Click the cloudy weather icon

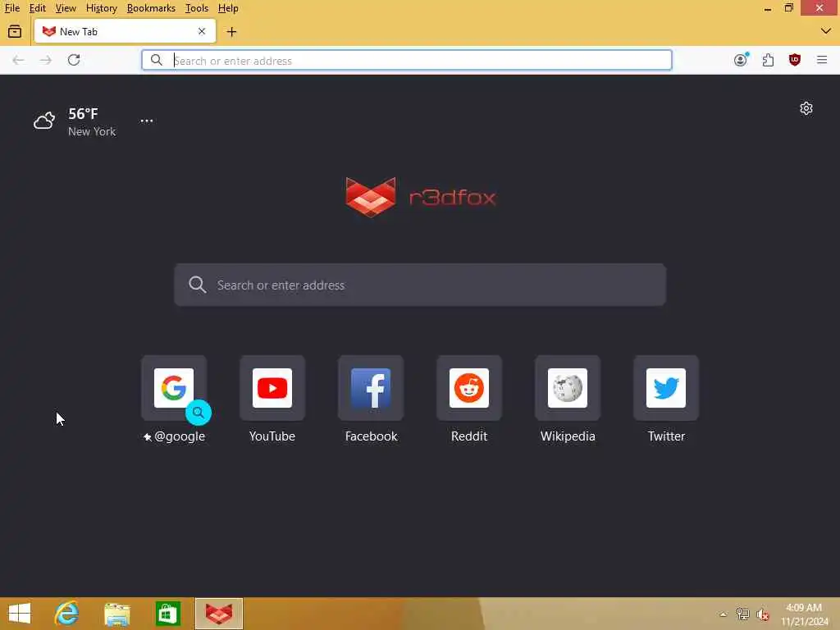pos(44,121)
